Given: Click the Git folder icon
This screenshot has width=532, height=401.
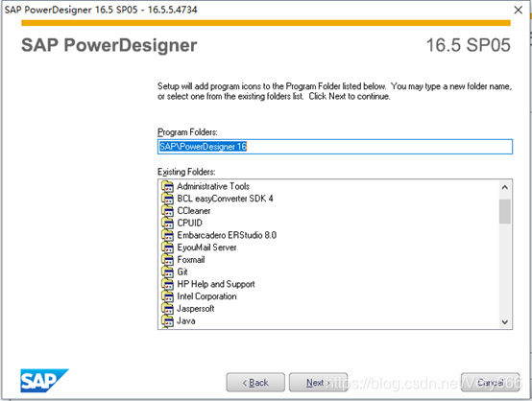Looking at the screenshot, I should point(167,271).
